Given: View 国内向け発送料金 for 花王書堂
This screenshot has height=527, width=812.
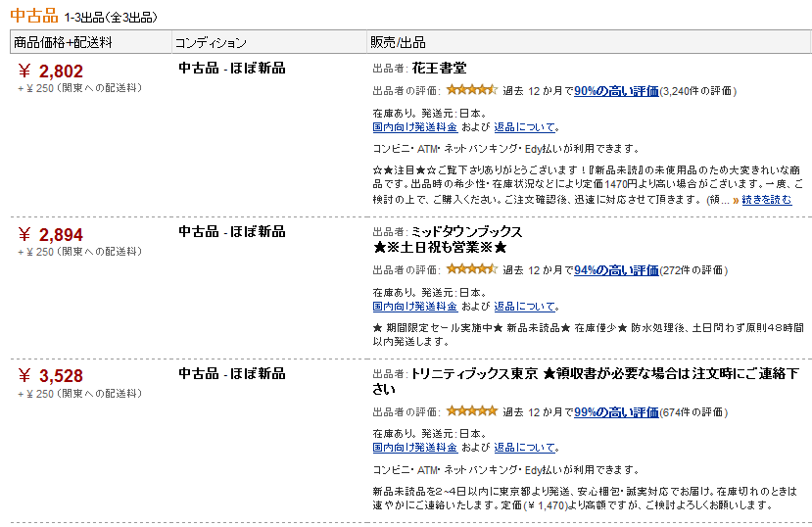Looking at the screenshot, I should pos(414,127).
